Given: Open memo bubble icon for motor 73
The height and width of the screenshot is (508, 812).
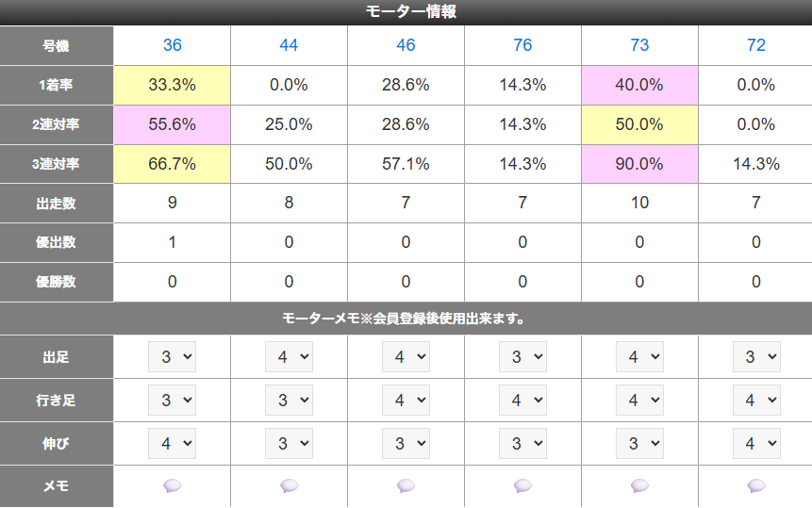Looking at the screenshot, I should (x=639, y=485).
